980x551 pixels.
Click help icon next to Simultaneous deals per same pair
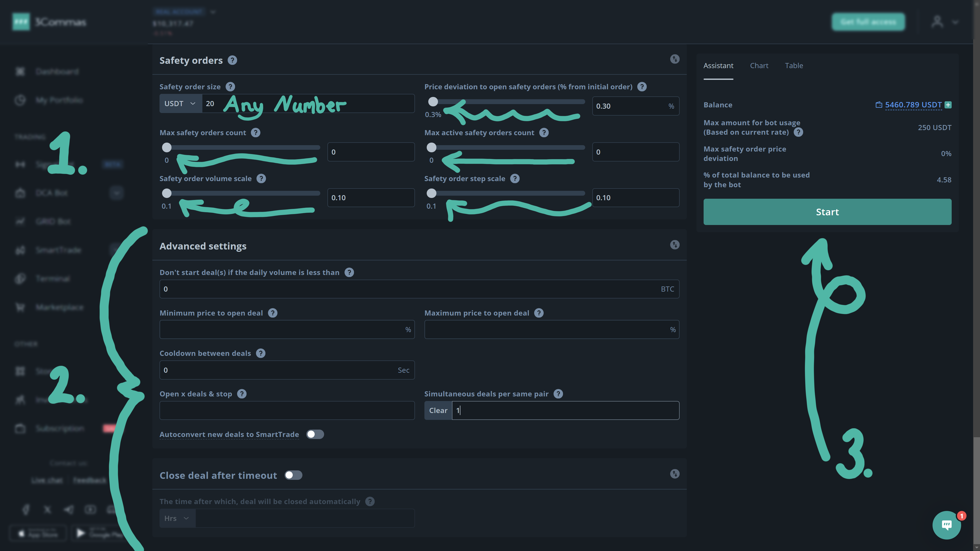coord(558,394)
